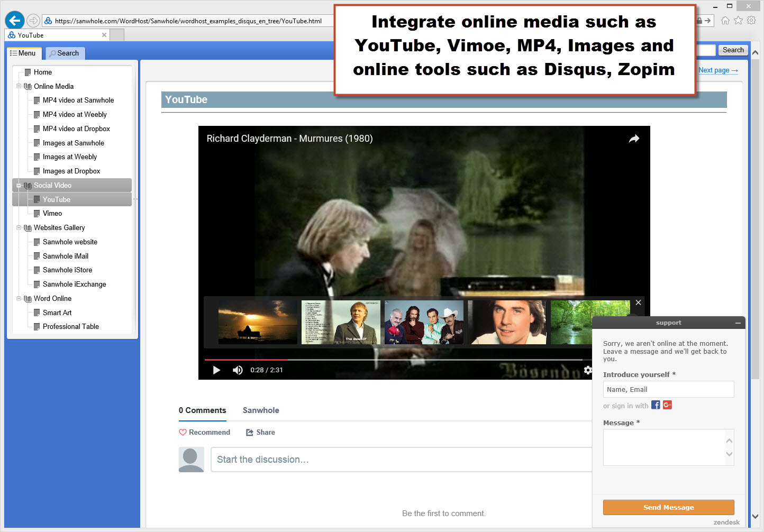
Task: Click the Send Message button
Action: click(668, 507)
